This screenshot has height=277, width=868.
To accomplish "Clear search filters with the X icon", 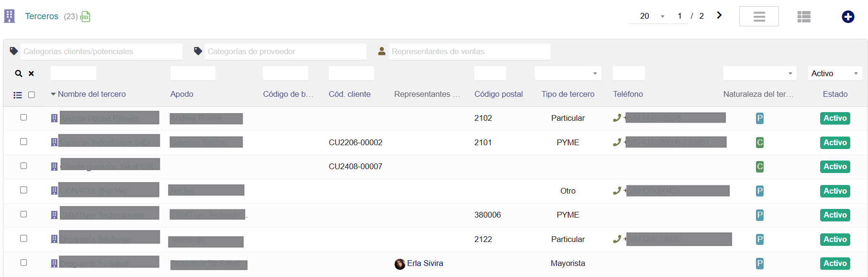I will point(31,74).
